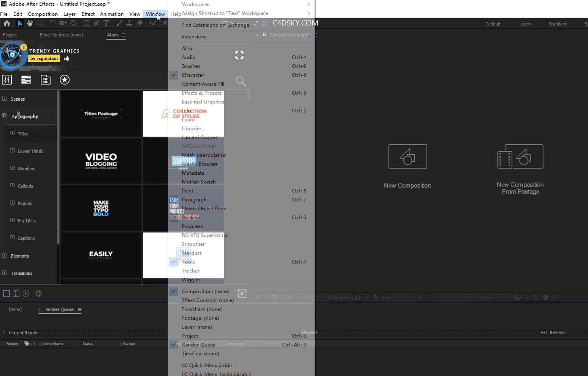Select the Zoom magnifier tool
This screenshot has height=376, width=588.
[40, 23]
